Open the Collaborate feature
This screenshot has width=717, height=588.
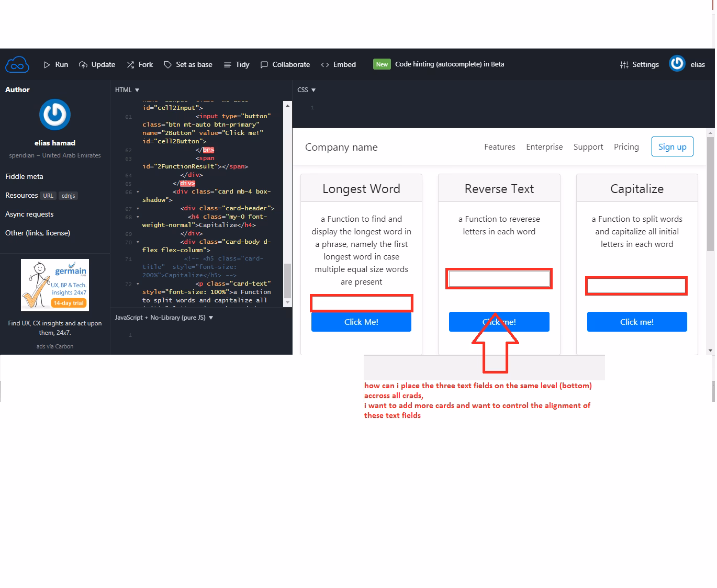[285, 64]
